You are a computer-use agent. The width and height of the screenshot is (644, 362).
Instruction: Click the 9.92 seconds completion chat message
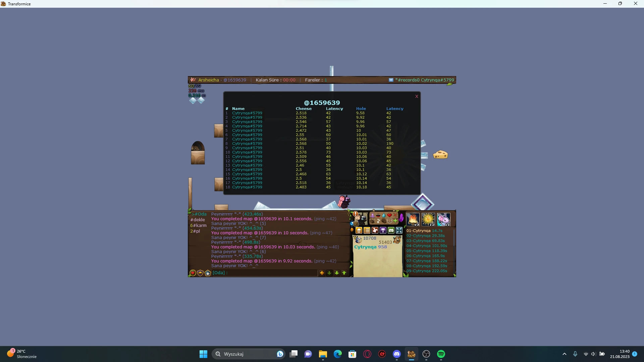coord(274,261)
